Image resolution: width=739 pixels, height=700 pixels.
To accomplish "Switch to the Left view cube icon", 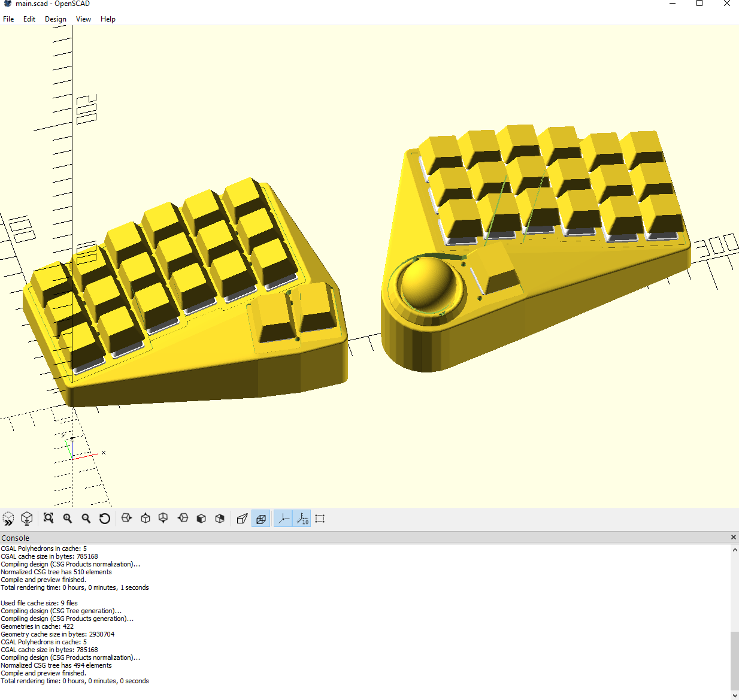I will point(183,519).
